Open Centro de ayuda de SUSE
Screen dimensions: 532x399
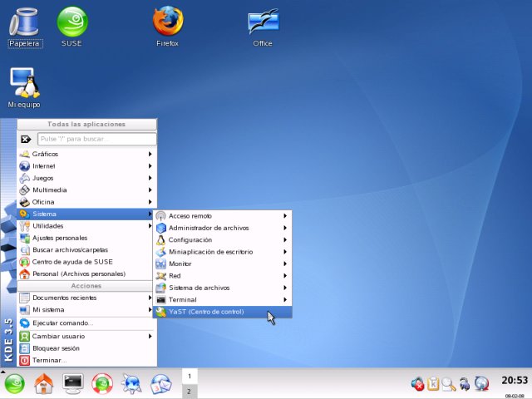[x=86, y=262]
